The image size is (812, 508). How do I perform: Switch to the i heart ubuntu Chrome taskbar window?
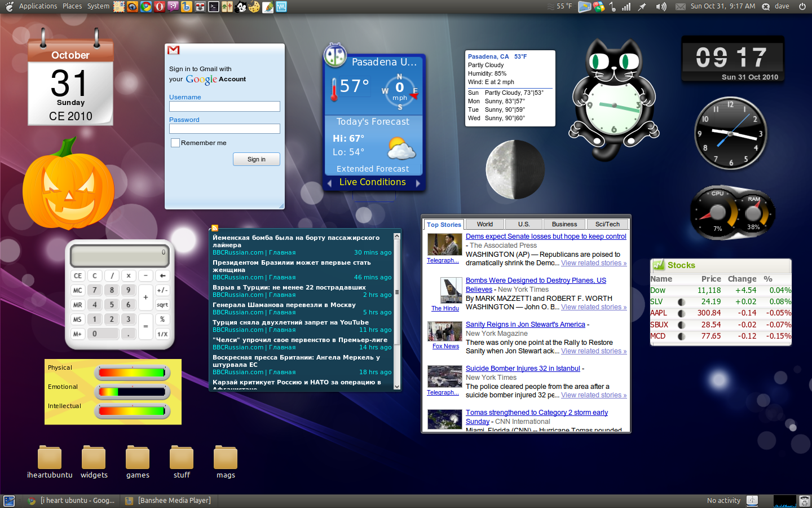click(71, 501)
